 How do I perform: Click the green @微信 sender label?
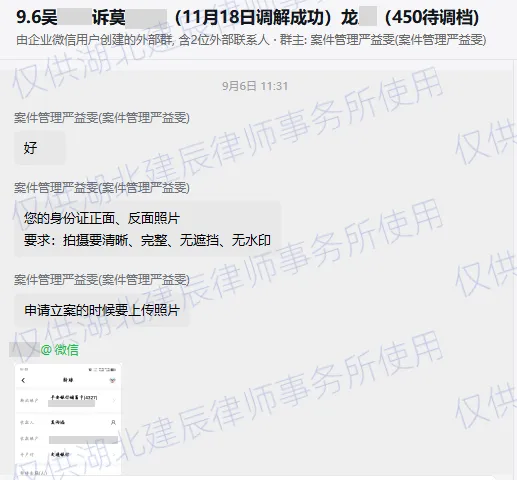[x=60, y=350]
